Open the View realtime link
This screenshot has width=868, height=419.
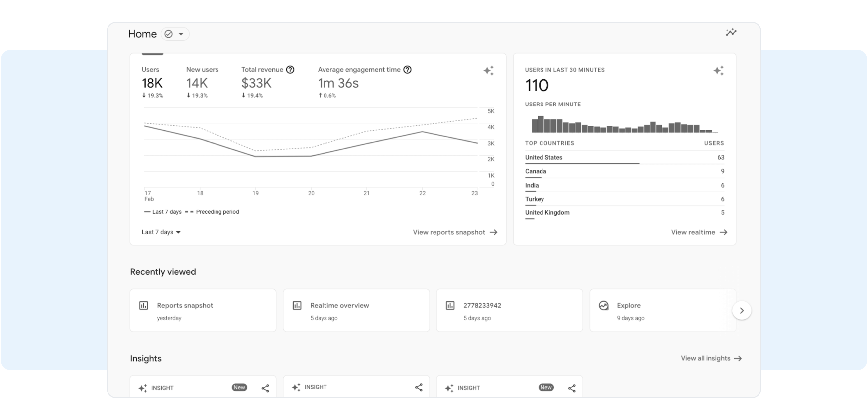[699, 232]
